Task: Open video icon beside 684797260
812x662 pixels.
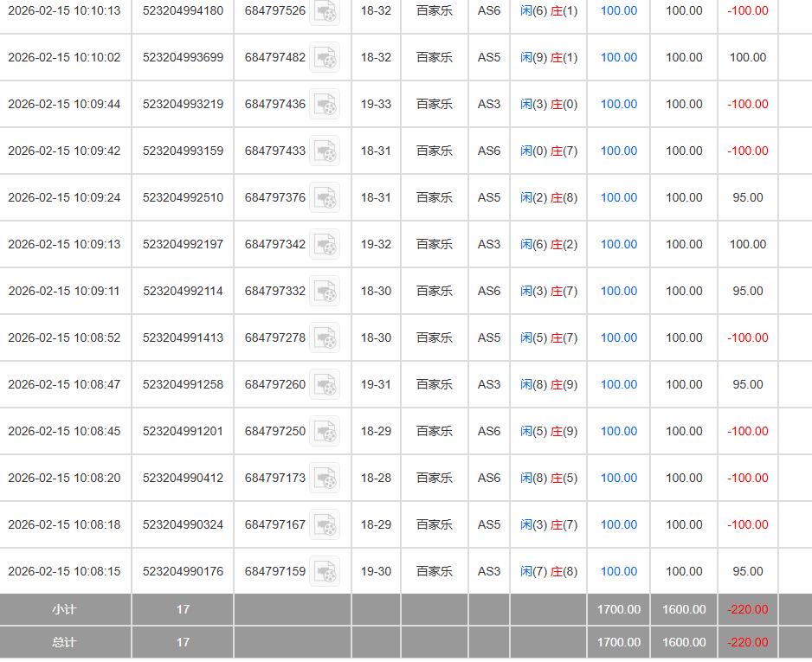Action: coord(325,385)
